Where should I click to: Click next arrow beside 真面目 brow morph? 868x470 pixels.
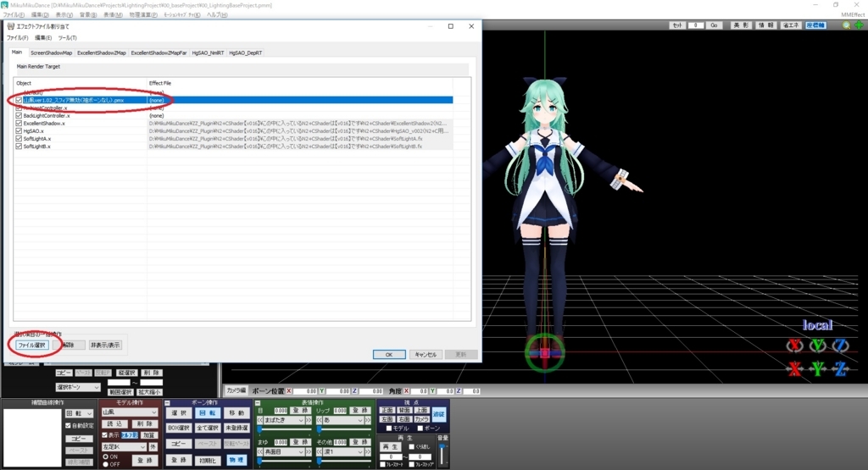point(309,452)
